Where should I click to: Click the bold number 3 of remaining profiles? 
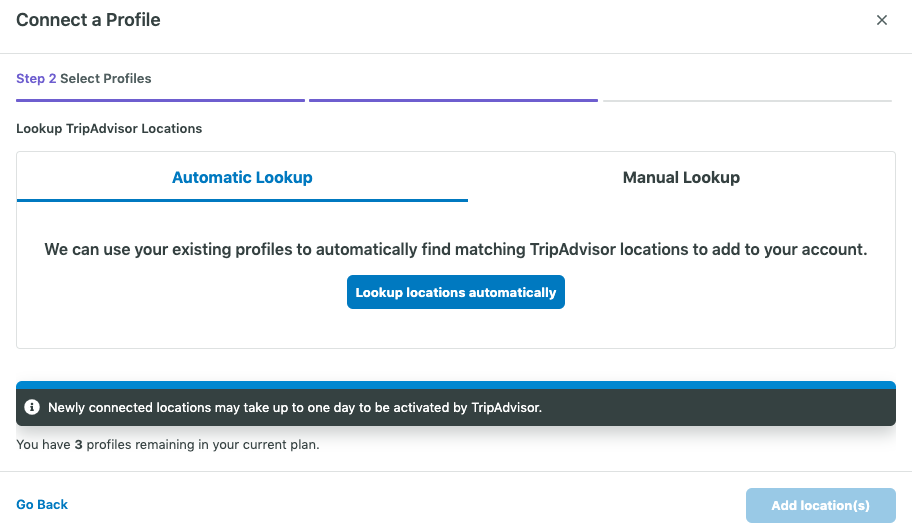(79, 445)
